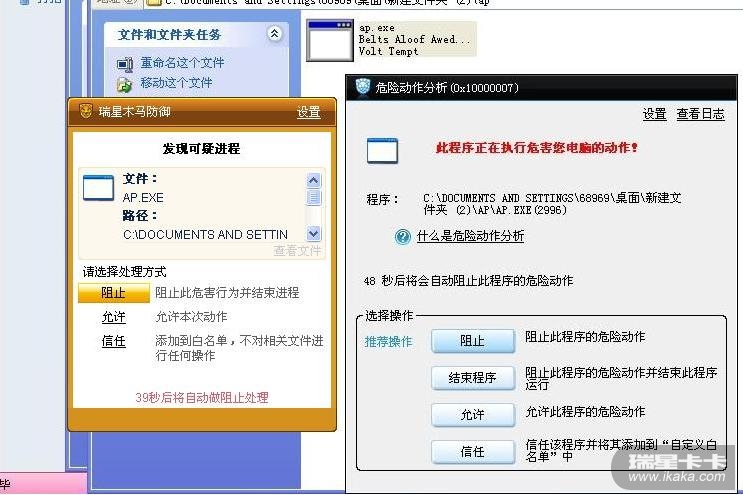Click the recommended 阻止 button in danger dialog
The image size is (743, 495).
472,341
